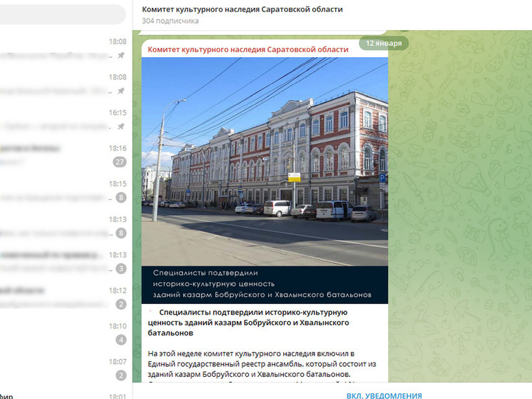Click the red channel name in the post
The width and height of the screenshot is (532, 399).
(x=248, y=49)
